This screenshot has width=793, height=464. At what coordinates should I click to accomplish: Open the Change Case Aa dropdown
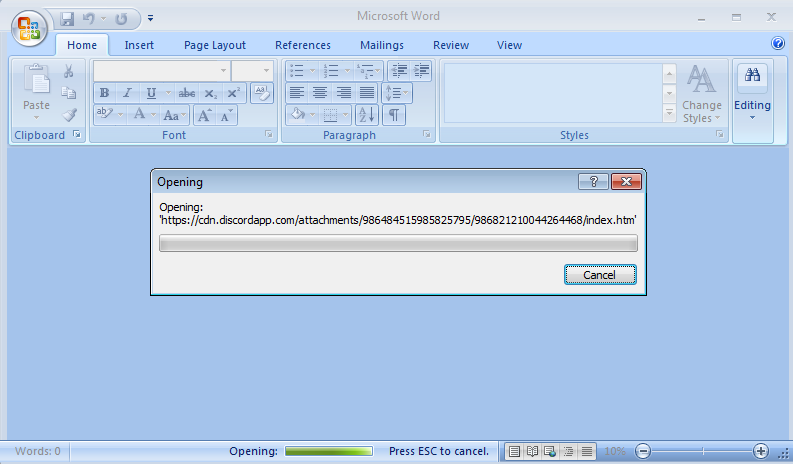click(x=174, y=115)
